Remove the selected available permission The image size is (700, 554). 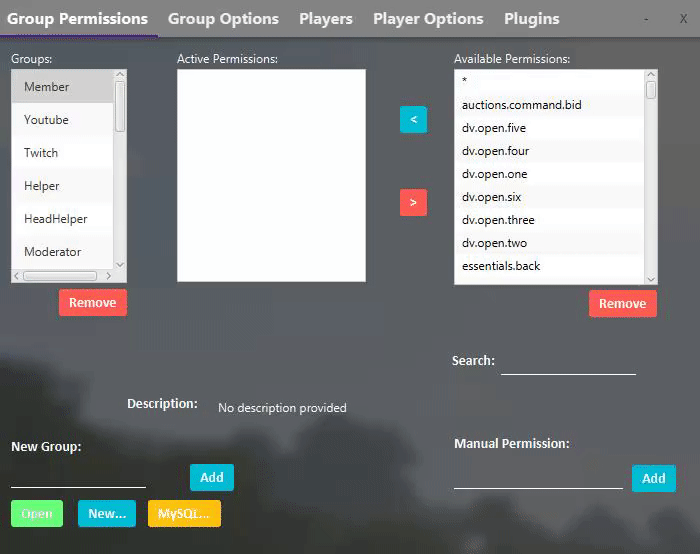click(x=623, y=304)
